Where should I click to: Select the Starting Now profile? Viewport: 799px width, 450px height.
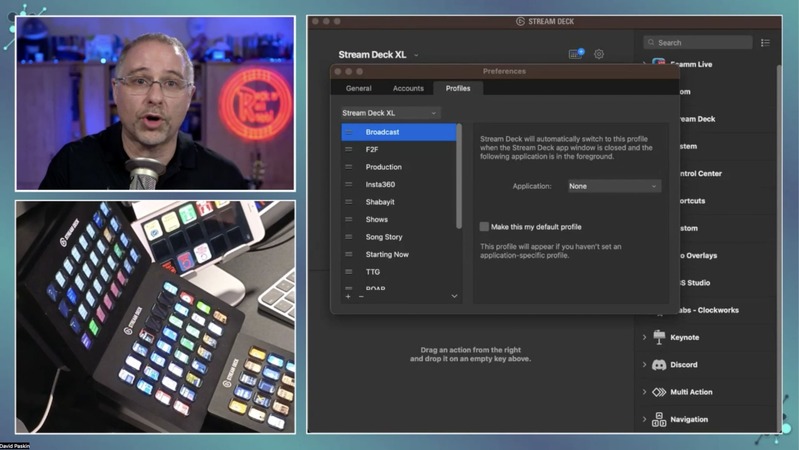click(399, 254)
